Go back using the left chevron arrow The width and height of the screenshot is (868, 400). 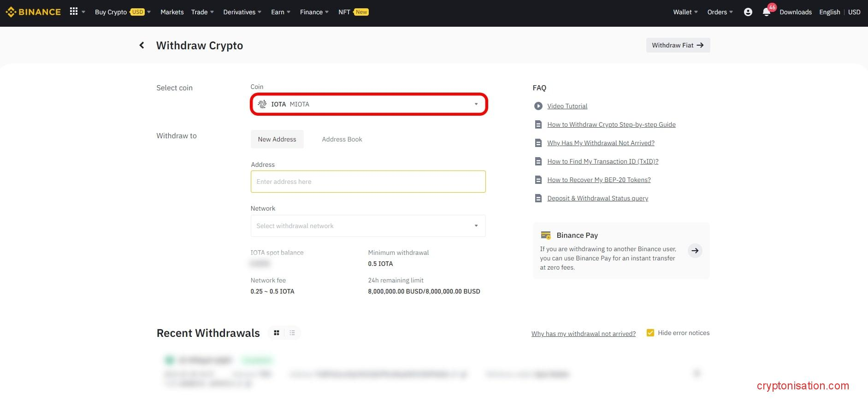tap(142, 45)
